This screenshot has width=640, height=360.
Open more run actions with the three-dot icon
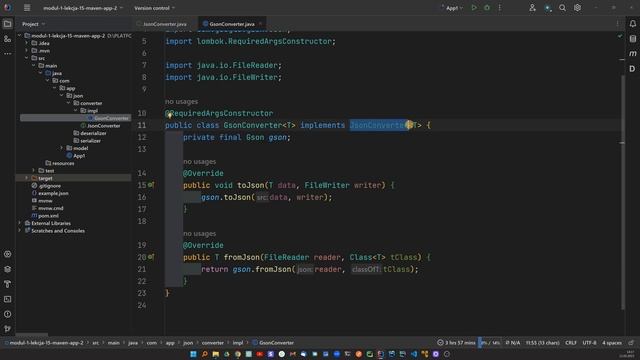(x=500, y=8)
